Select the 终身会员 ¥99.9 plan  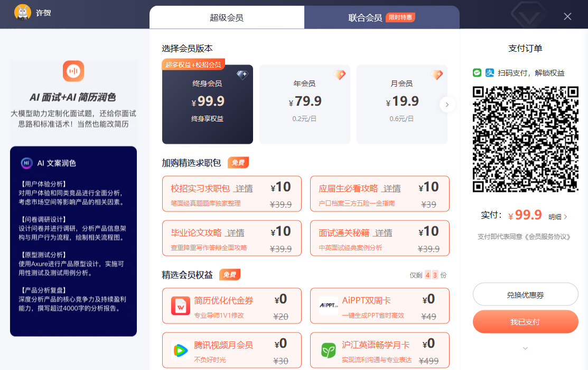point(208,104)
